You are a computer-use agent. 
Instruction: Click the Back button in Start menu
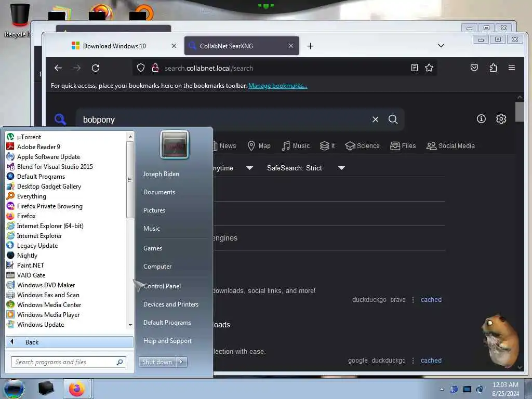pyautogui.click(x=70, y=342)
